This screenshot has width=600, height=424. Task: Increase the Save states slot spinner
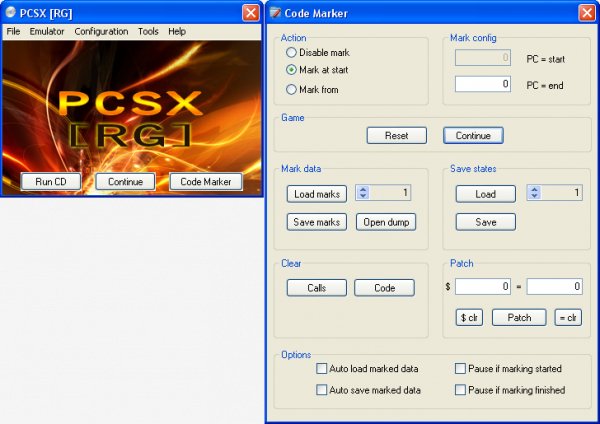pos(534,189)
